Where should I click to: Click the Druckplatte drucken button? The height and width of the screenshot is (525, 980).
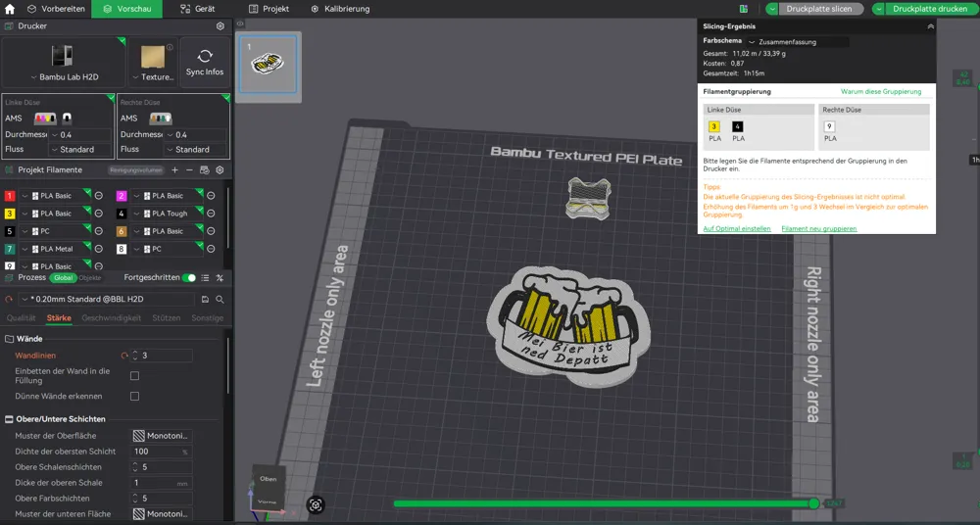pyautogui.click(x=931, y=9)
